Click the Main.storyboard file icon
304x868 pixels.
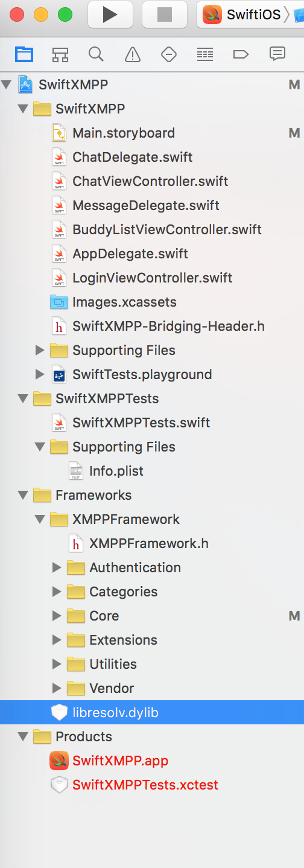click(59, 133)
